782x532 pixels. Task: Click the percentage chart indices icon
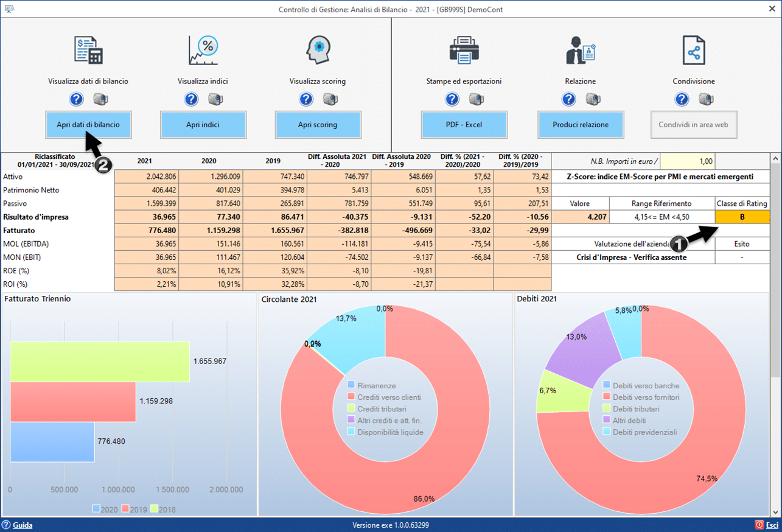coord(203,50)
